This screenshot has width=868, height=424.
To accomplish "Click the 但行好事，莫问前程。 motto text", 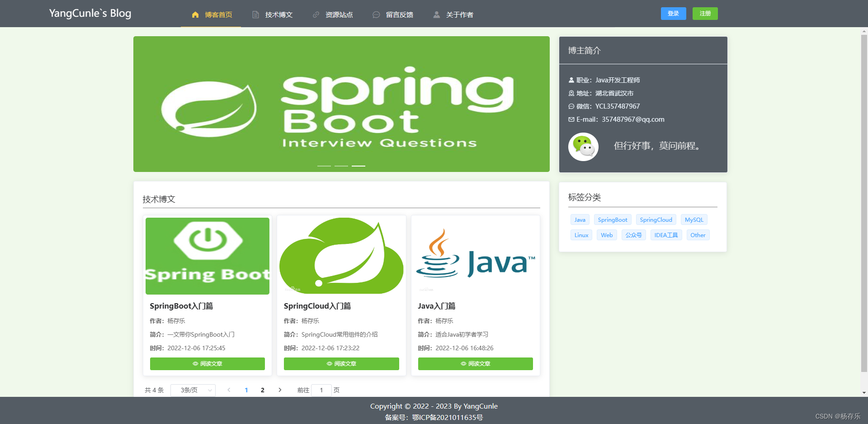I will [x=658, y=146].
